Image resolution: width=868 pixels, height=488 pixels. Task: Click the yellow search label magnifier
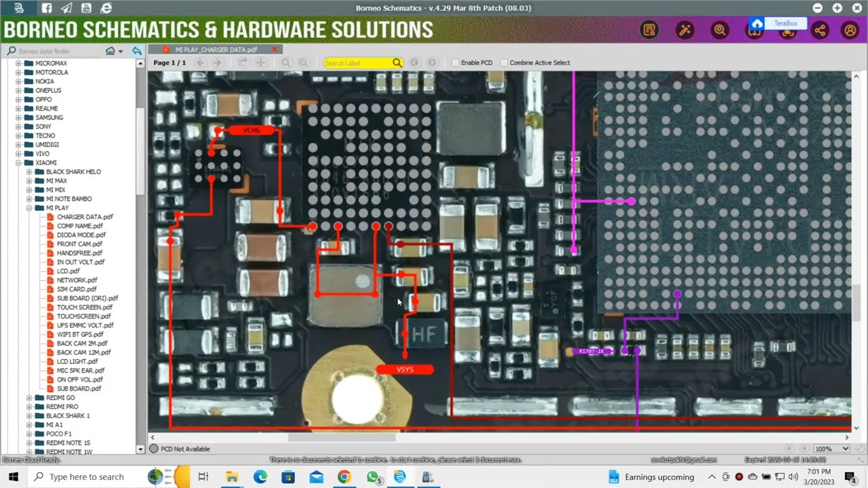click(x=397, y=62)
